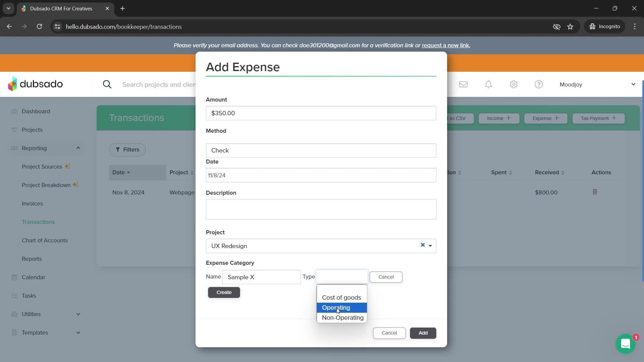
Task: Edit the Method field
Action: [x=321, y=150]
